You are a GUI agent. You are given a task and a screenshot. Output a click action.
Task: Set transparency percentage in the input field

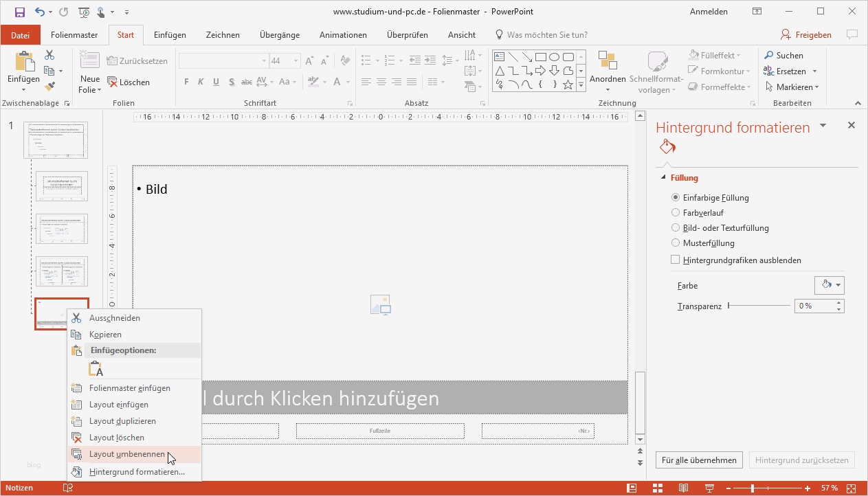(812, 306)
